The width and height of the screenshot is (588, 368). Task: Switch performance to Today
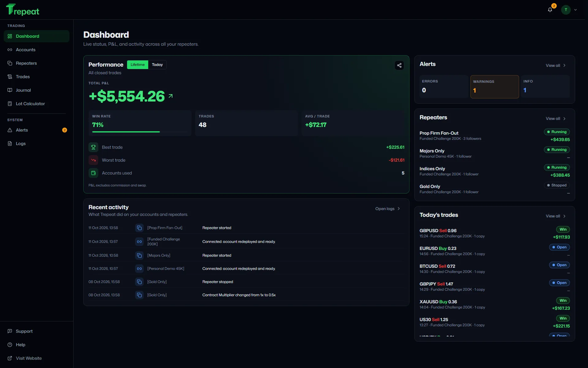pos(157,65)
